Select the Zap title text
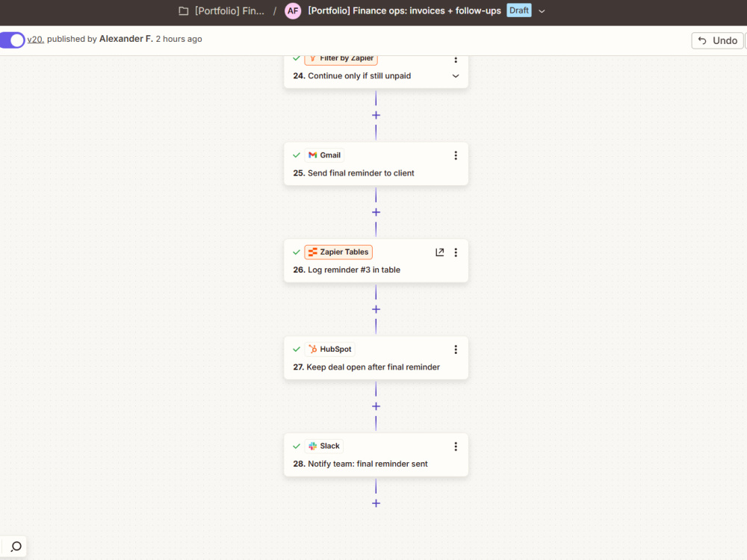Viewport: 747px width, 560px height. tap(404, 10)
